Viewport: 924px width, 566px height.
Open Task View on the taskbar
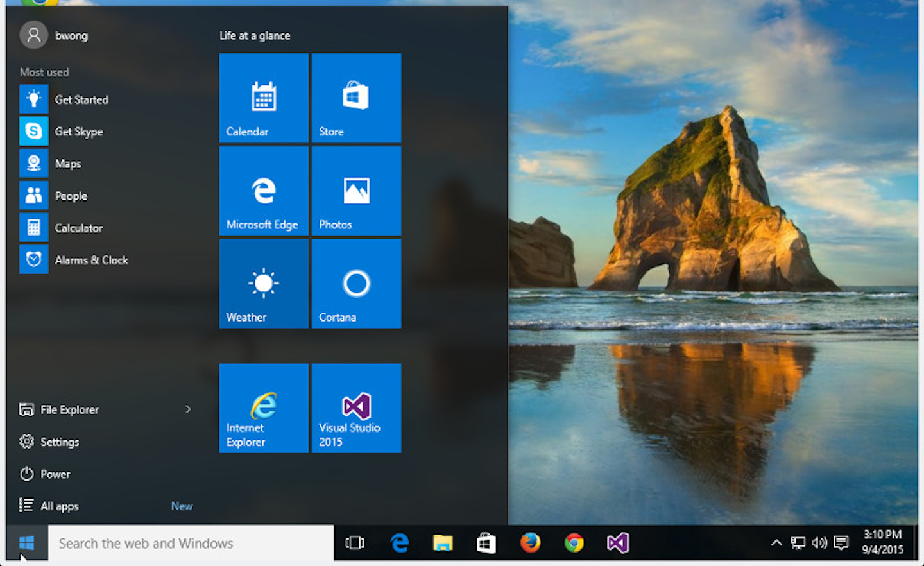click(x=355, y=543)
